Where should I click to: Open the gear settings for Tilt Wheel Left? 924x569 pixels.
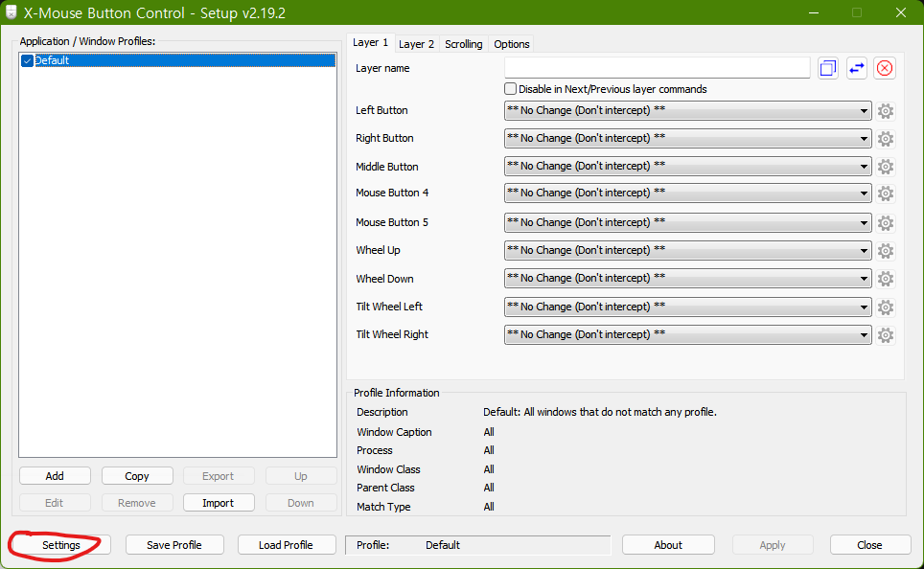[x=886, y=307]
